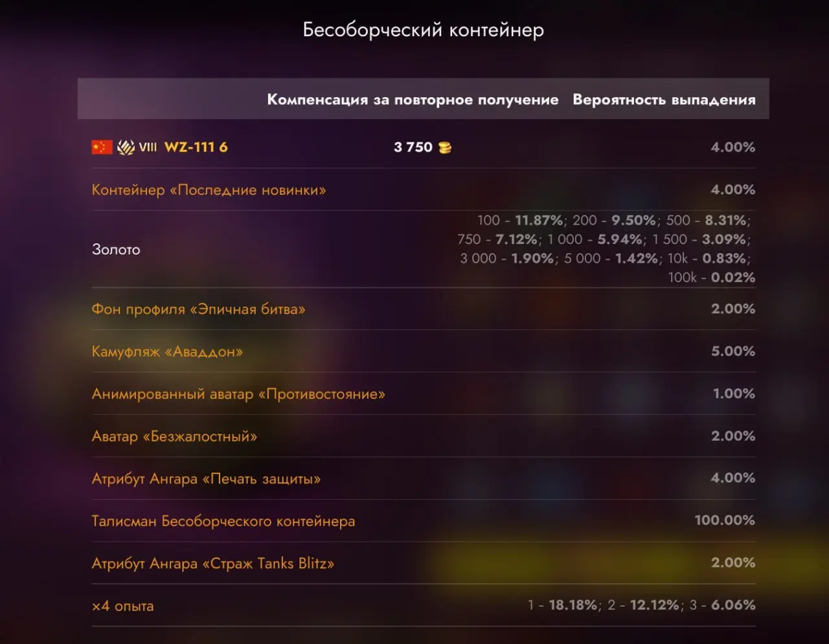Image resolution: width=829 pixels, height=644 pixels.
Task: Click the tier VIII marker before WZ-111 6
Action: pyautogui.click(x=148, y=148)
